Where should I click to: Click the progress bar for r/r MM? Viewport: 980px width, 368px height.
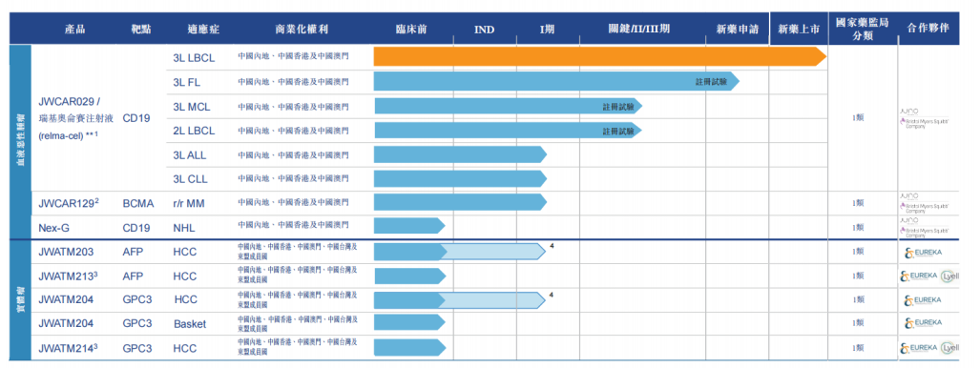pos(460,202)
